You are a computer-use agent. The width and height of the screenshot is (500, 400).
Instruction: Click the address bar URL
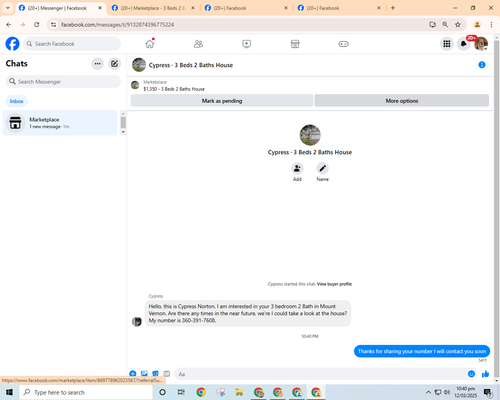(117, 25)
